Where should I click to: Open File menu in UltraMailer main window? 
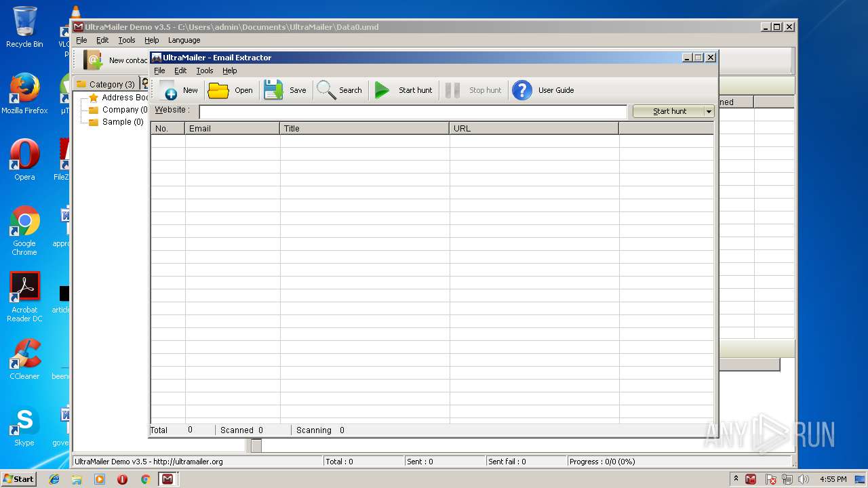tap(81, 40)
